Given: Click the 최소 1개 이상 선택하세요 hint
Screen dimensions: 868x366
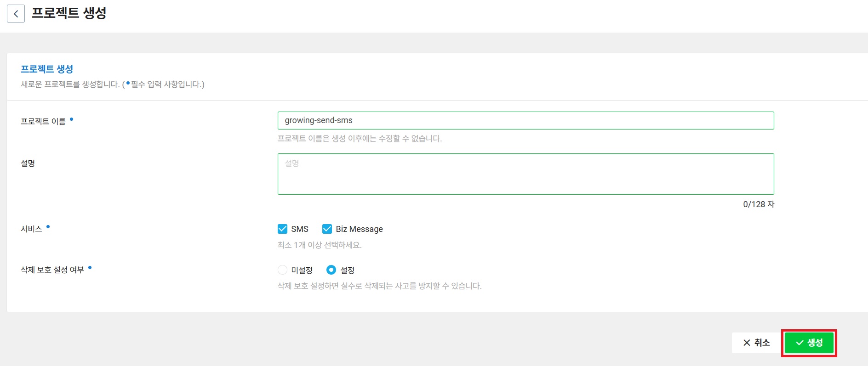Looking at the screenshot, I should pos(320,245).
